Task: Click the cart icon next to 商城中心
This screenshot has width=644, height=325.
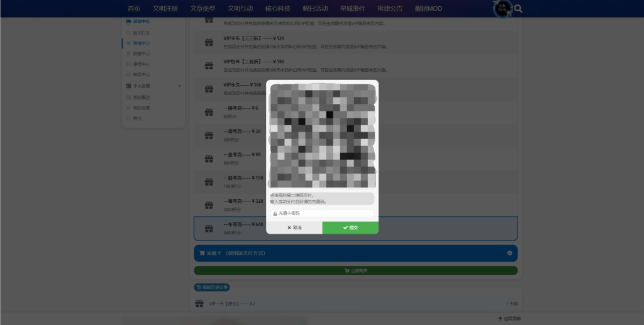Action: pyautogui.click(x=128, y=43)
